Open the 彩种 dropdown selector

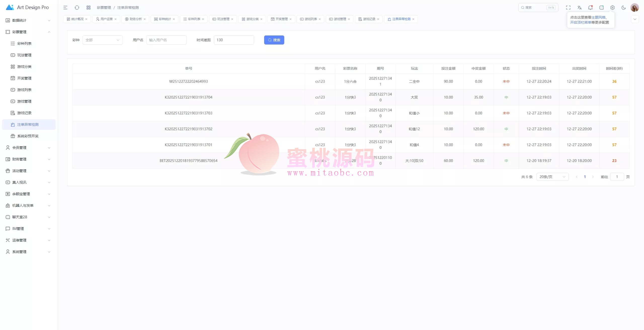(102, 40)
